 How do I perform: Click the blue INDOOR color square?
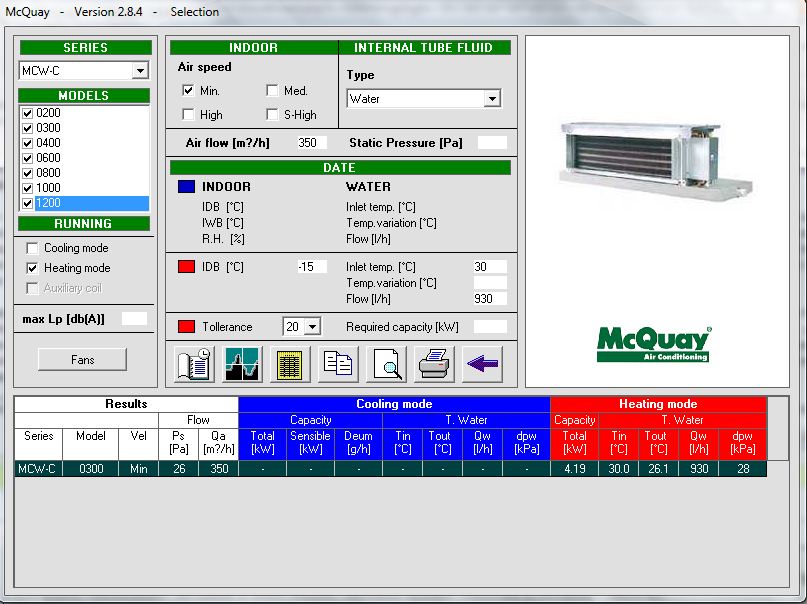pyautogui.click(x=186, y=186)
